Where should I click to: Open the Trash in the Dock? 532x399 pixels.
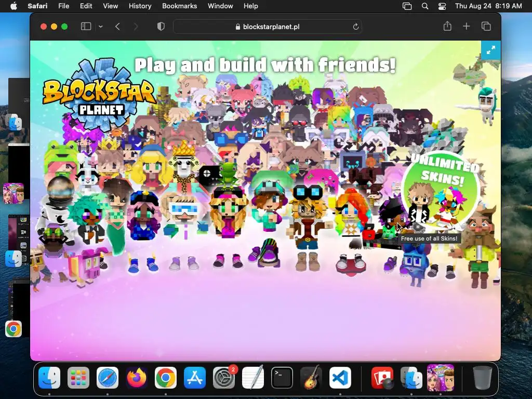tap(482, 378)
